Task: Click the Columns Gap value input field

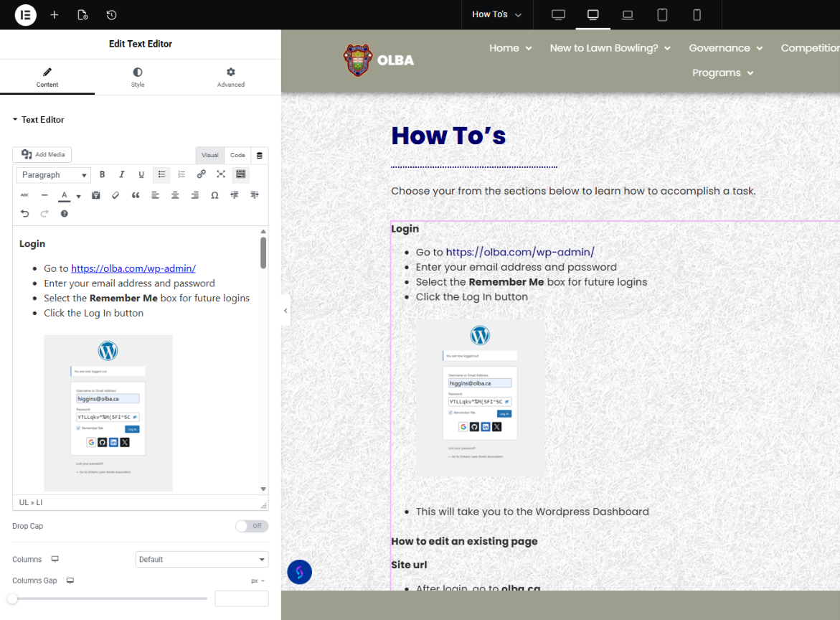Action: [241, 598]
